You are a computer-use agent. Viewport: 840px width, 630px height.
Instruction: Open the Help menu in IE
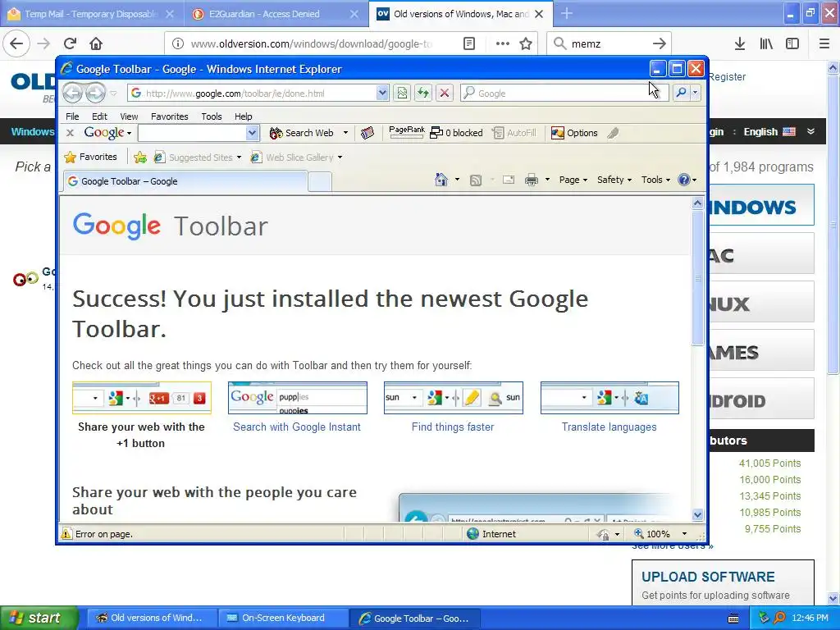[x=243, y=116]
